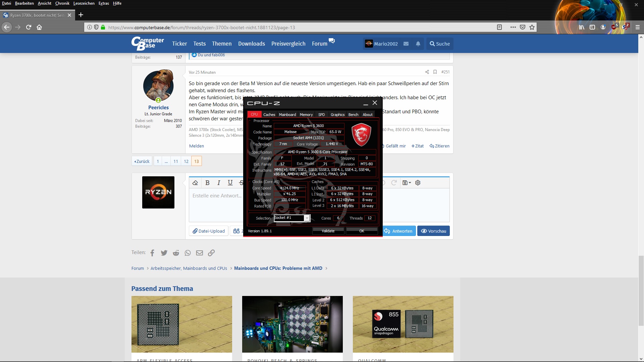The height and width of the screenshot is (362, 644).
Task: Bookmark page with the star icon
Action: [x=532, y=27]
